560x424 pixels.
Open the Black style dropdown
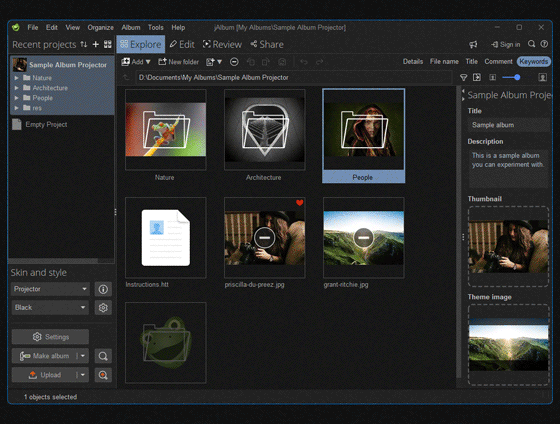(50, 308)
